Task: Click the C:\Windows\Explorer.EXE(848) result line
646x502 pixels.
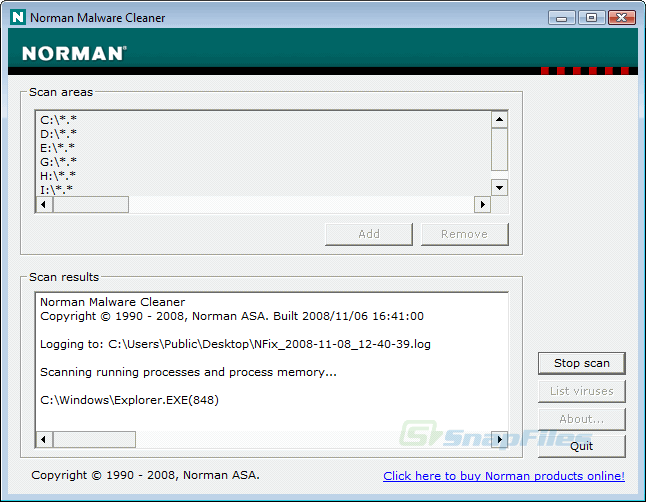Action: tap(129, 400)
